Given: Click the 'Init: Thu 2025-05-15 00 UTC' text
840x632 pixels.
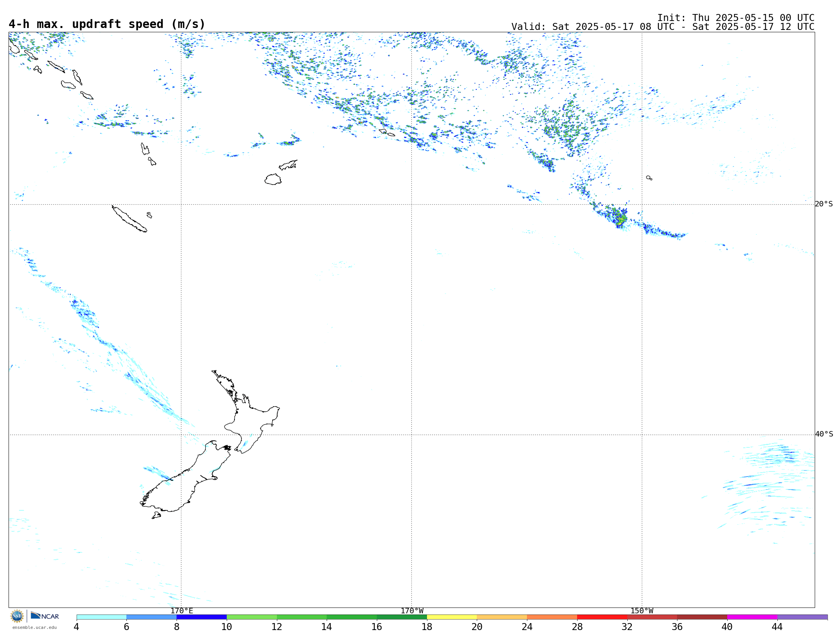Looking at the screenshot, I should pyautogui.click(x=735, y=18).
